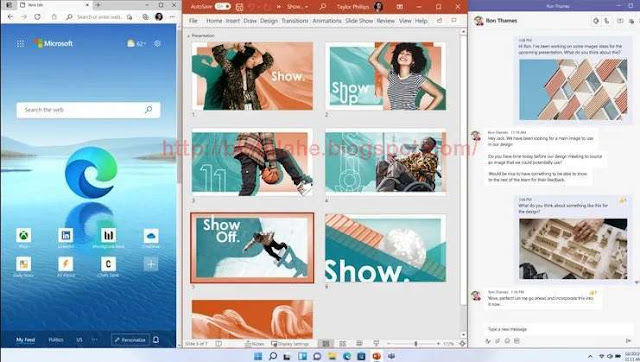Image resolution: width=640 pixels, height=362 pixels.
Task: Open the Transitions ribbon tab
Action: [295, 21]
